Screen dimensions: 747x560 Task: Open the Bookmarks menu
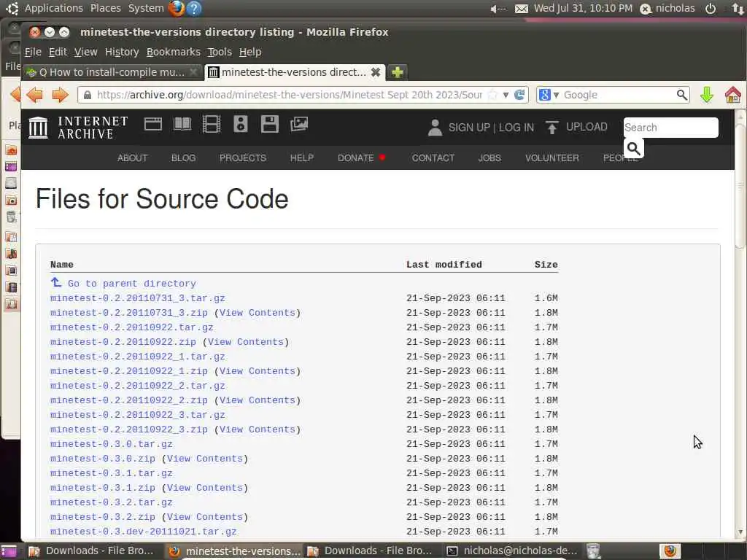coord(174,52)
